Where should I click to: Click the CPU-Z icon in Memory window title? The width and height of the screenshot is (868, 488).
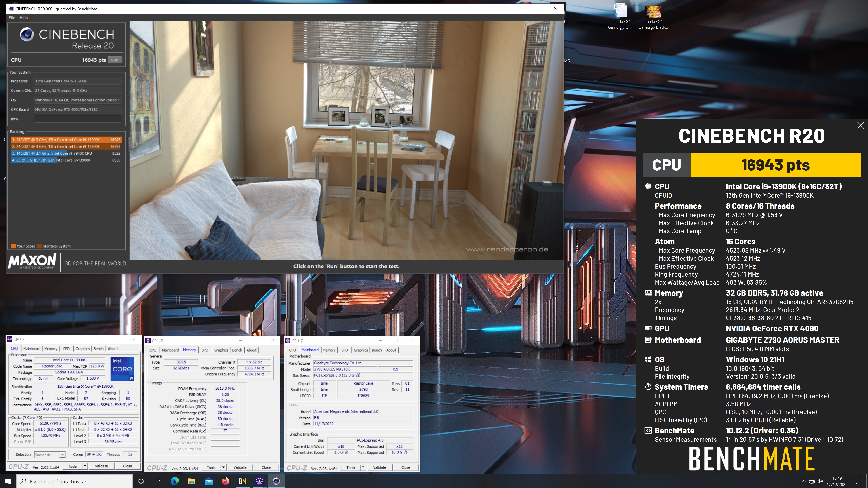(x=148, y=340)
